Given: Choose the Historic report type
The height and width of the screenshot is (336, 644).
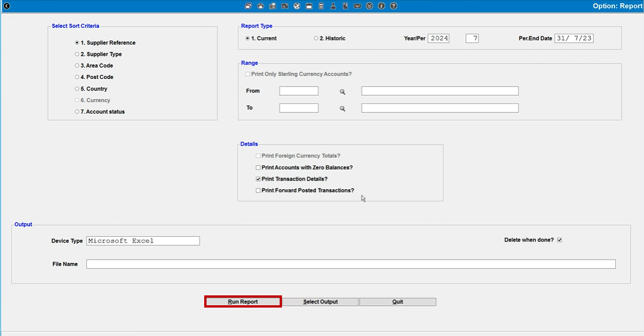Looking at the screenshot, I should click(330, 38).
